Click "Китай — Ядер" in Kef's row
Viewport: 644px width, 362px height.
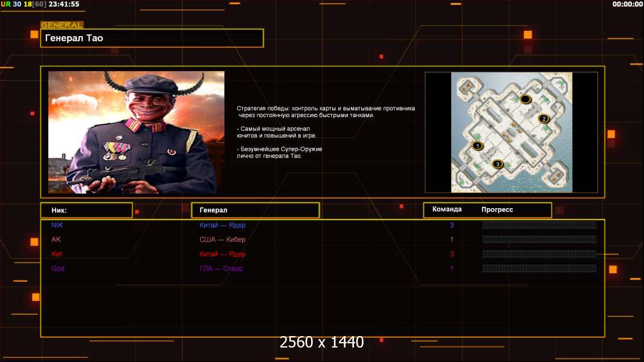(x=222, y=254)
